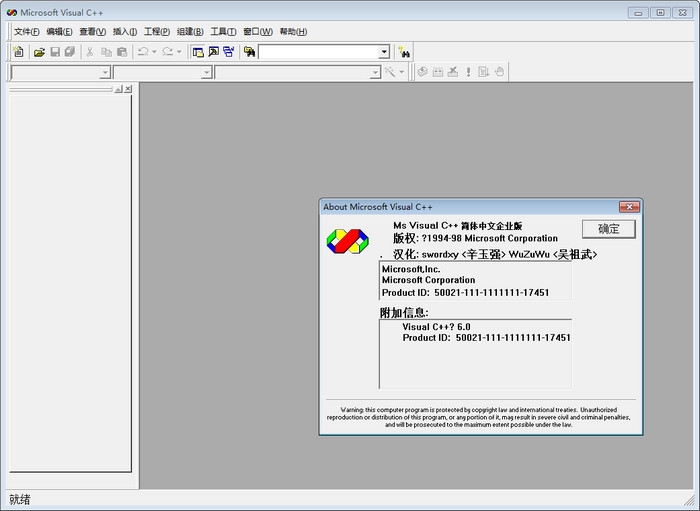Viewport: 700px width, 511px height.
Task: Click the Open file folder icon
Action: pyautogui.click(x=39, y=52)
